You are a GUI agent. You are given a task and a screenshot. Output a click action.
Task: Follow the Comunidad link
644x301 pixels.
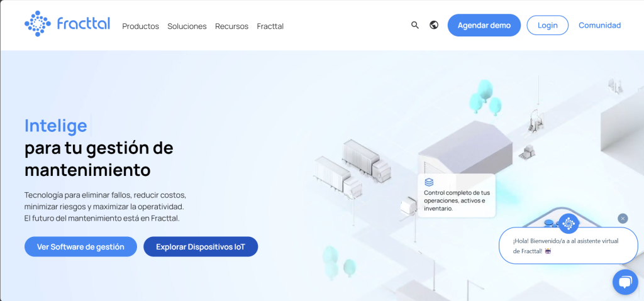click(599, 25)
